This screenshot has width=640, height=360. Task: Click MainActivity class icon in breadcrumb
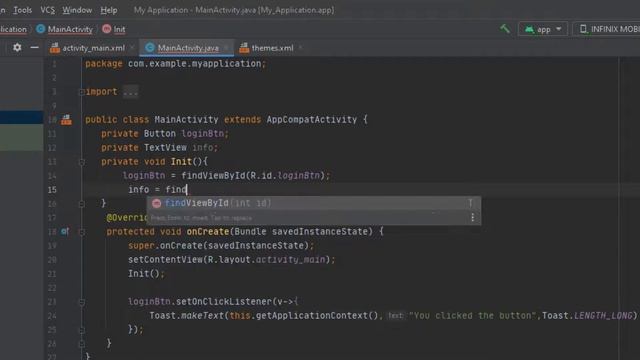[x=40, y=29]
